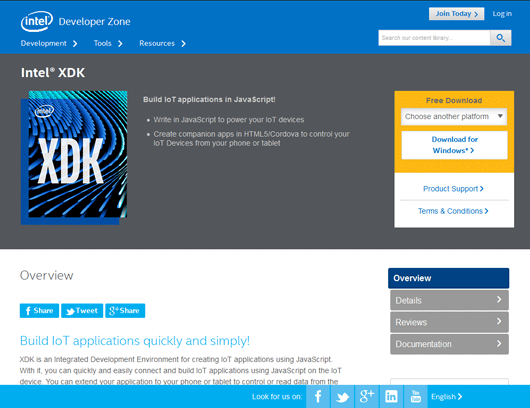Select the Overview tab in the sidebar
530x408 pixels.
(x=449, y=278)
